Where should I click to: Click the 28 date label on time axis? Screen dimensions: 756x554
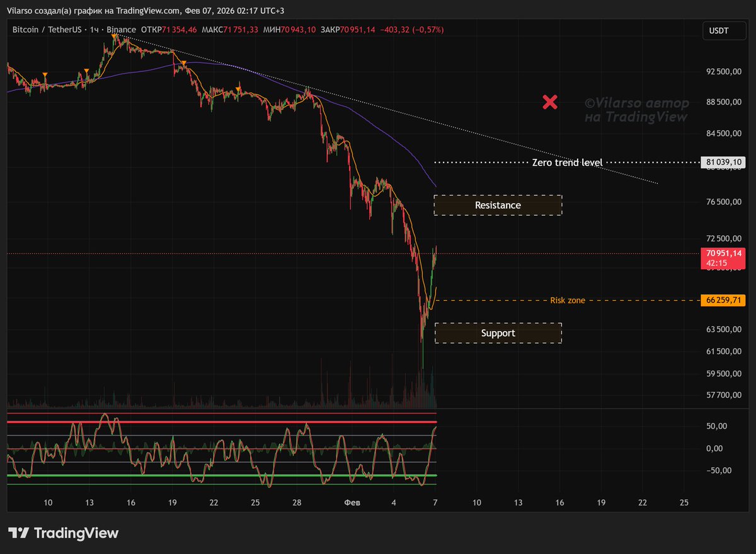point(297,502)
